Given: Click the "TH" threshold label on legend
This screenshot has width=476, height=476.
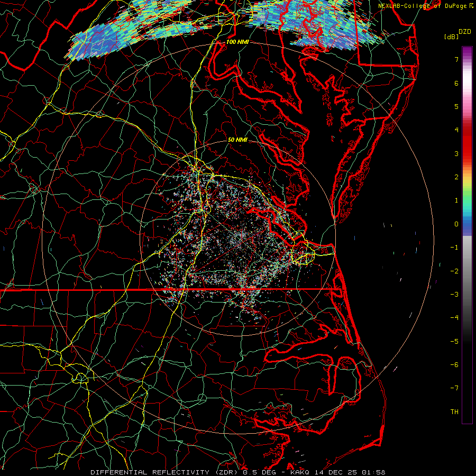Looking at the screenshot, I should pyautogui.click(x=454, y=412).
